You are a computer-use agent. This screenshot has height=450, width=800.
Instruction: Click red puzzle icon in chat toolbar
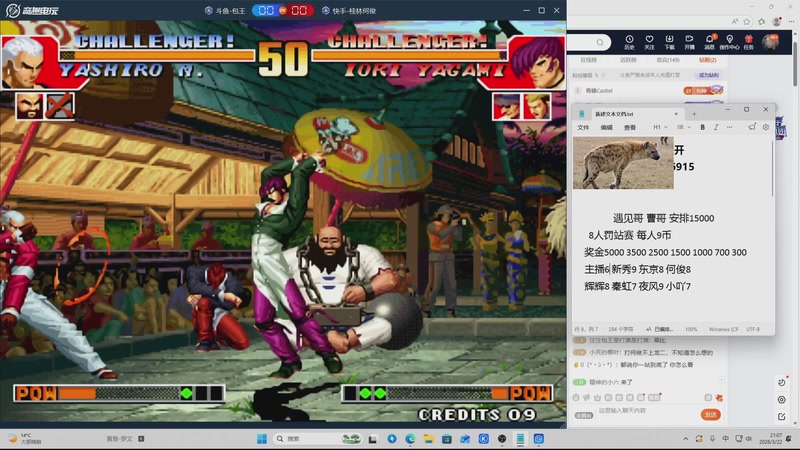tap(719, 397)
